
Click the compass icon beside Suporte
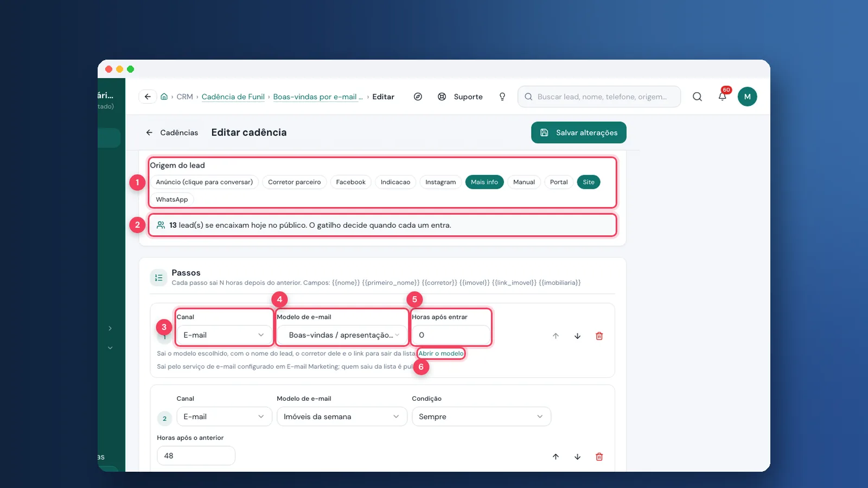(x=418, y=97)
